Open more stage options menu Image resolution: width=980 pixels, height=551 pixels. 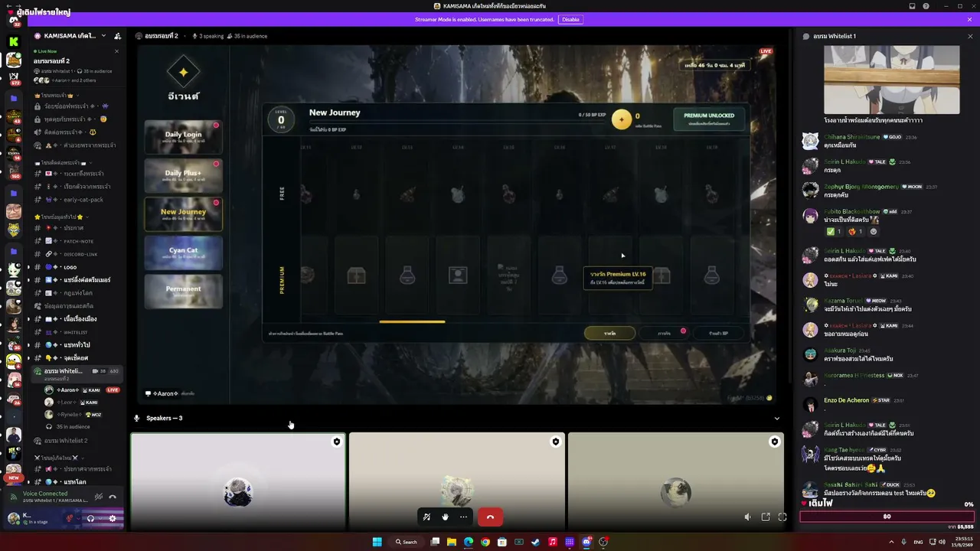(463, 517)
